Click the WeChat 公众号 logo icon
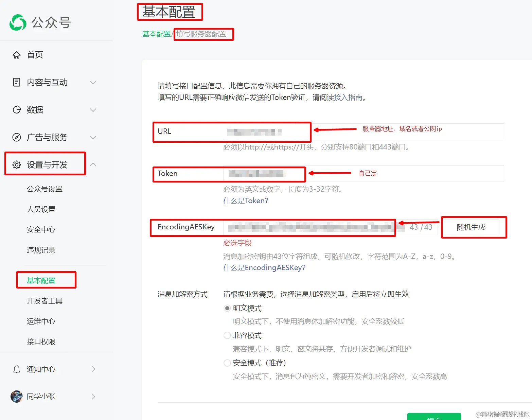The width and height of the screenshot is (532, 420). [18, 22]
